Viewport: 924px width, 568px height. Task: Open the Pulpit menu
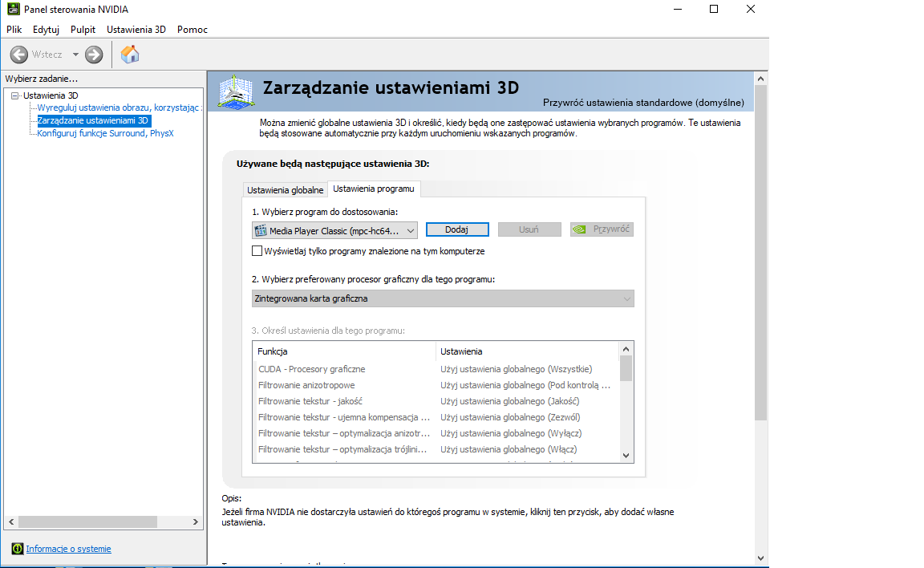[x=83, y=30]
